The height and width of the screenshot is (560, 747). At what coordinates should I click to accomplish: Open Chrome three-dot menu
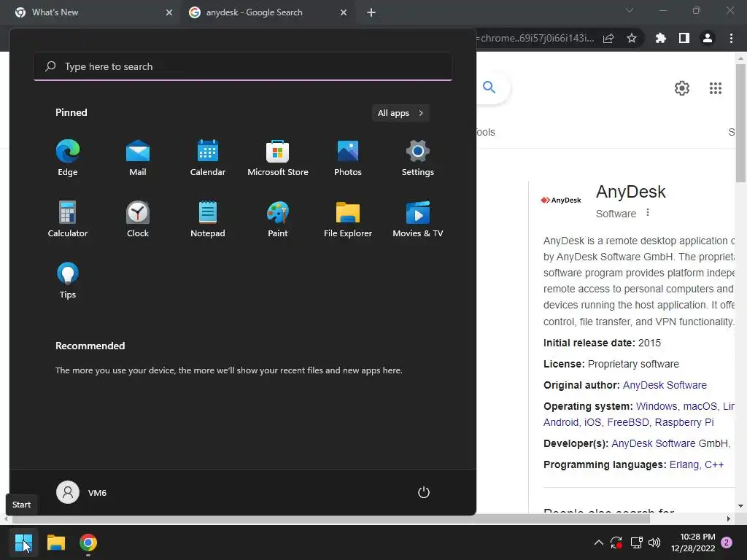coord(731,38)
